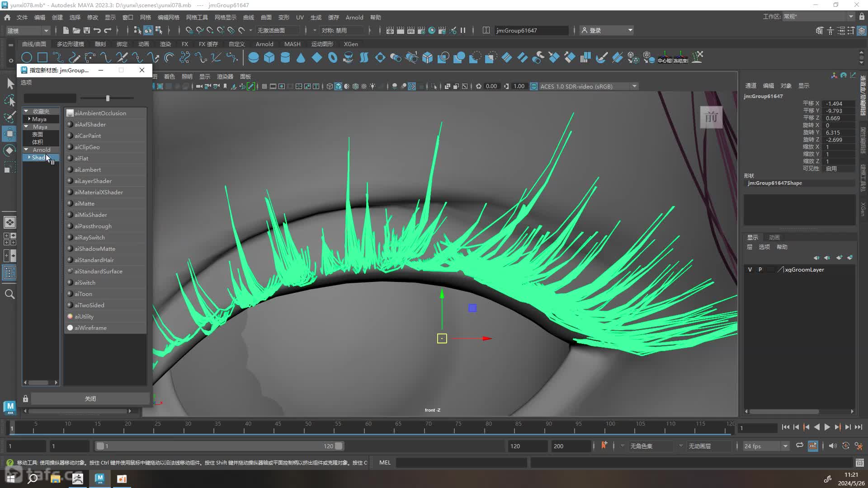Expand the Maya node under 收藏夹
868x488 pixels.
click(x=29, y=119)
